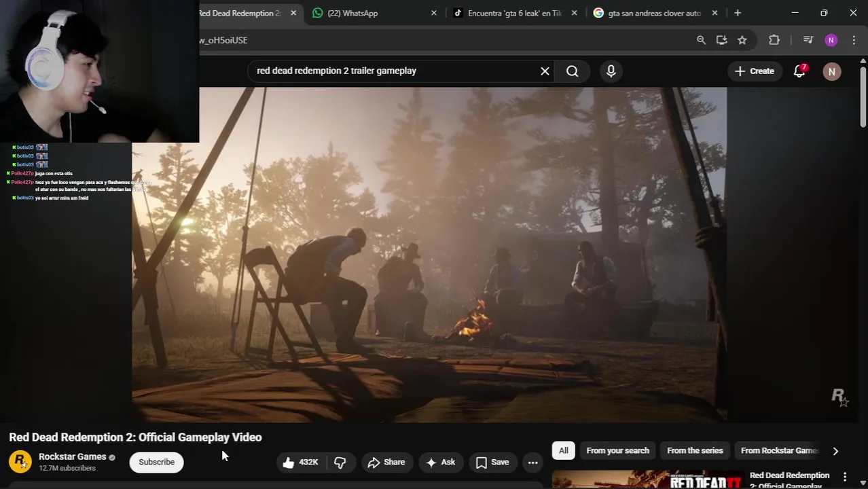
Task: Open the Rockstar Games channel name link
Action: (x=73, y=456)
